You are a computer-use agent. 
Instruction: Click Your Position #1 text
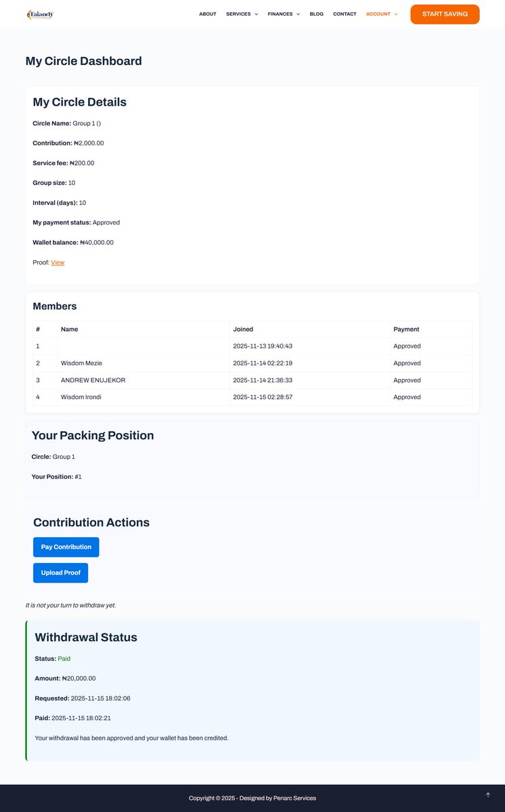pyautogui.click(x=57, y=477)
